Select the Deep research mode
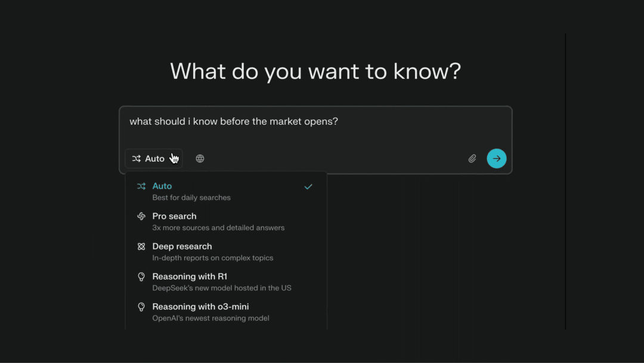644x363 pixels. tap(226, 251)
